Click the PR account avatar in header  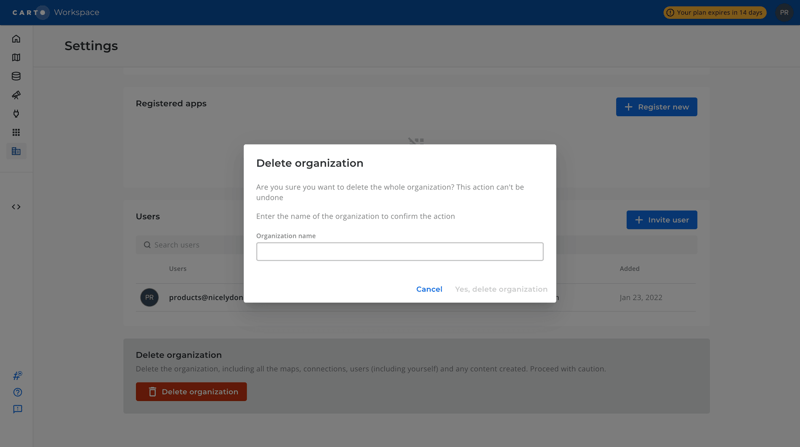click(x=784, y=13)
